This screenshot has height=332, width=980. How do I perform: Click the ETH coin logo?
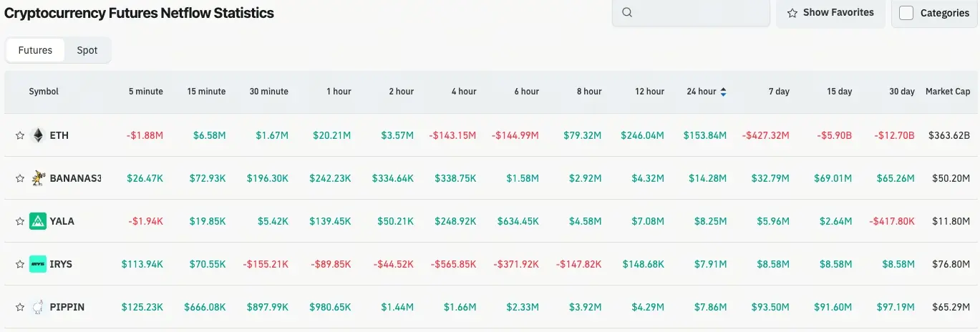coord(38,135)
